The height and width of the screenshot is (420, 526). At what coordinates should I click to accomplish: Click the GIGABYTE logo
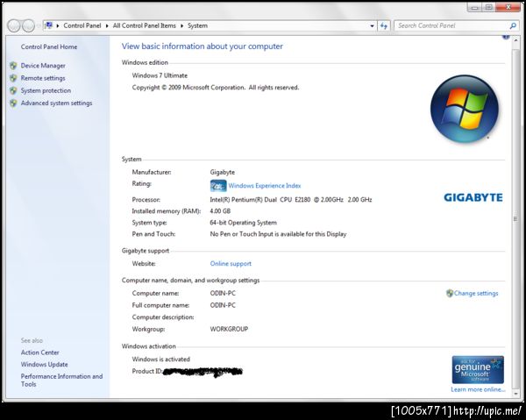pos(473,197)
